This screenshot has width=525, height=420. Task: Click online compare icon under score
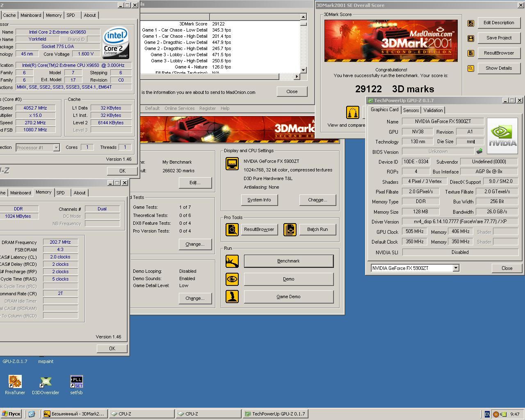pos(353,112)
